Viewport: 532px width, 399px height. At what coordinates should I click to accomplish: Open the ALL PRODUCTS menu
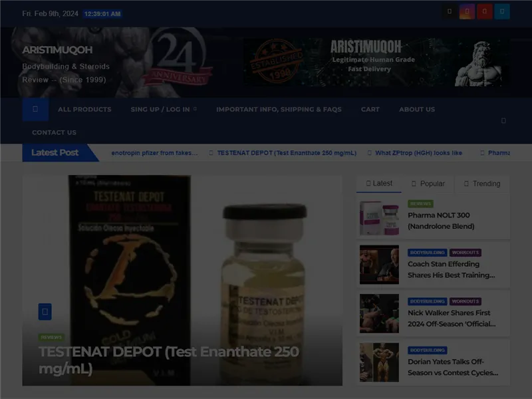(x=85, y=109)
